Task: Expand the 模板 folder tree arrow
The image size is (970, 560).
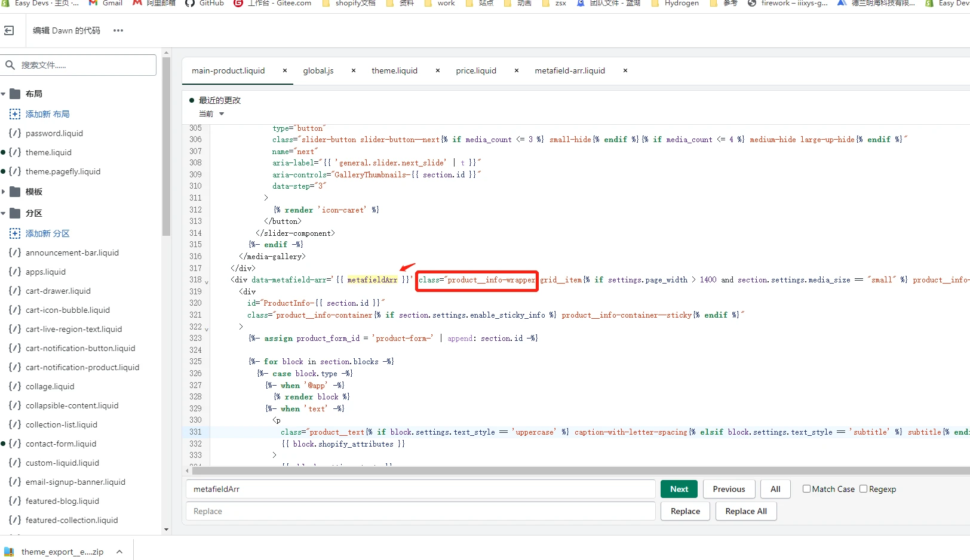Action: coord(4,192)
